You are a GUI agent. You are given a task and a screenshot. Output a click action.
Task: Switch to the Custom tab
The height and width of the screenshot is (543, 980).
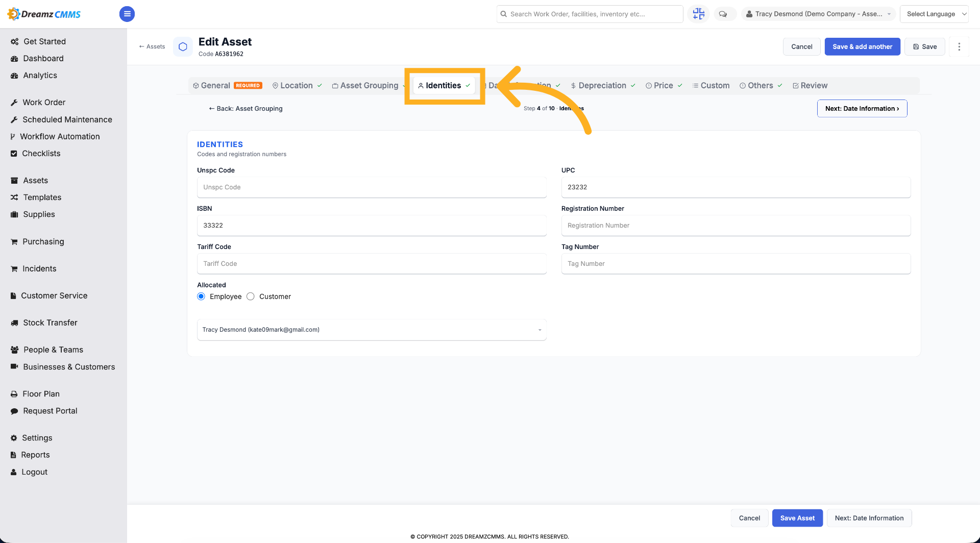pos(711,86)
